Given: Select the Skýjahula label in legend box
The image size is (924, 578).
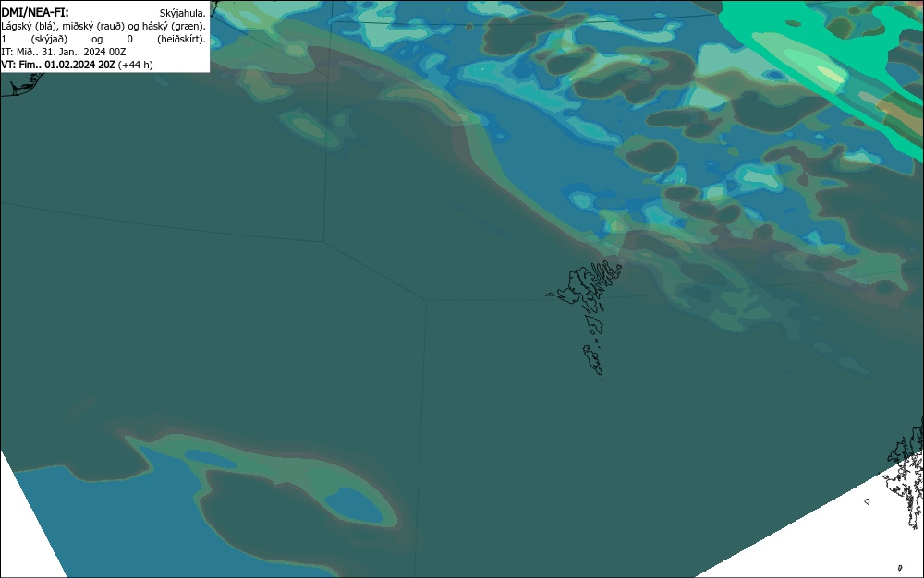Looking at the screenshot, I should [x=183, y=13].
